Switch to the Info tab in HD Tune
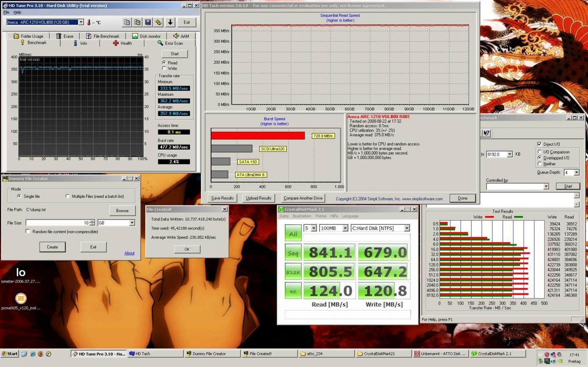Image resolution: width=588 pixels, height=367 pixels. [80, 43]
